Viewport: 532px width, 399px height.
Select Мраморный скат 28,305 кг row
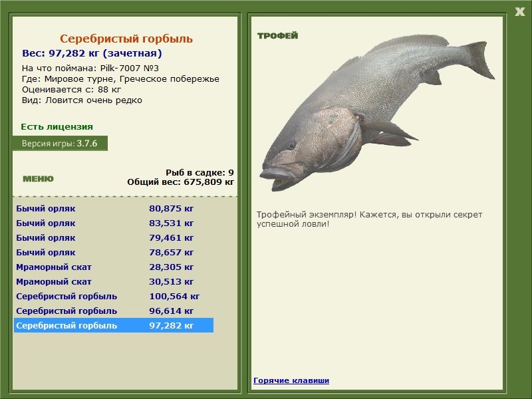point(114,267)
